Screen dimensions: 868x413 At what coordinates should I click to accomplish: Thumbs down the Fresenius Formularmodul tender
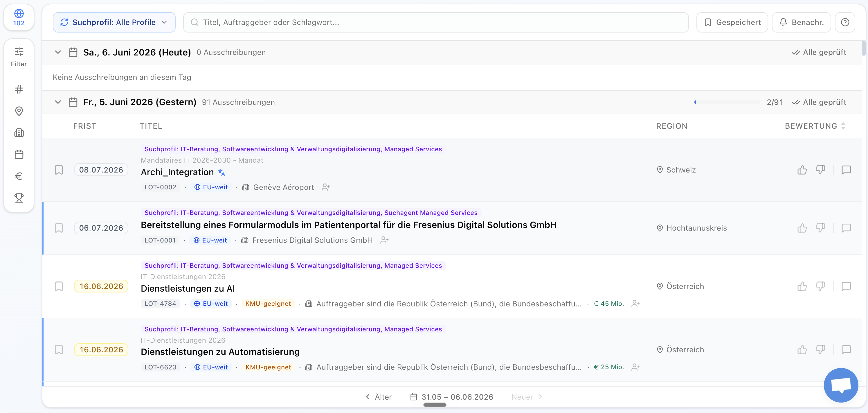(820, 228)
